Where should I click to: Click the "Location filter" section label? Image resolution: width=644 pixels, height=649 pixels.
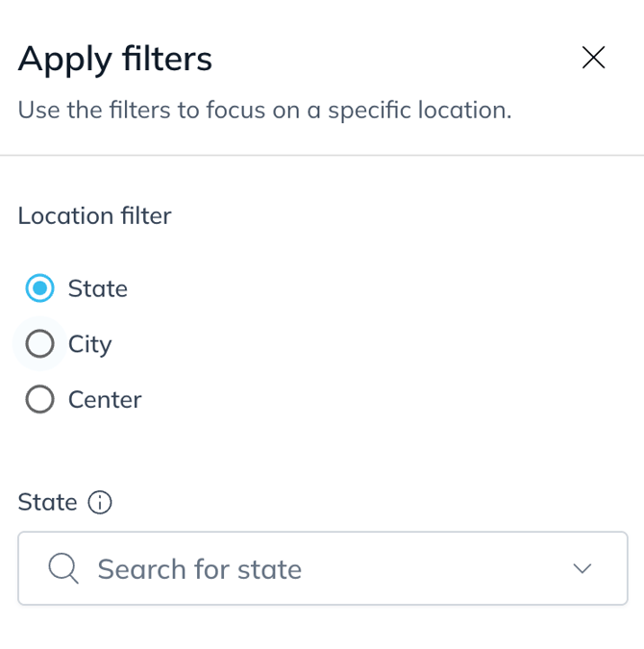pyautogui.click(x=94, y=215)
